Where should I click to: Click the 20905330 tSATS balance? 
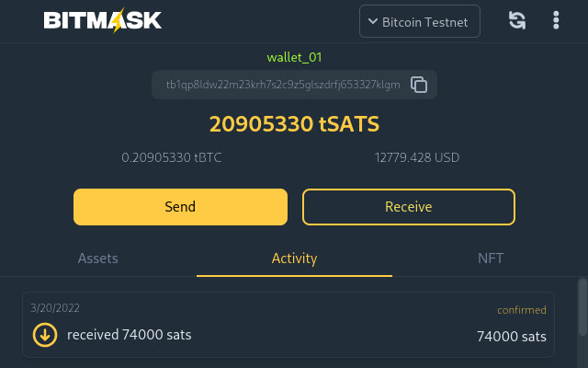point(294,124)
